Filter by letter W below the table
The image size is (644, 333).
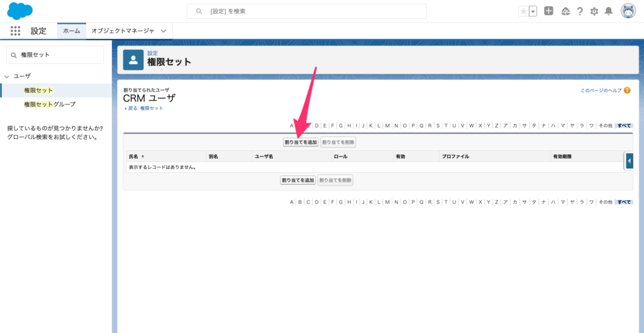[472, 202]
